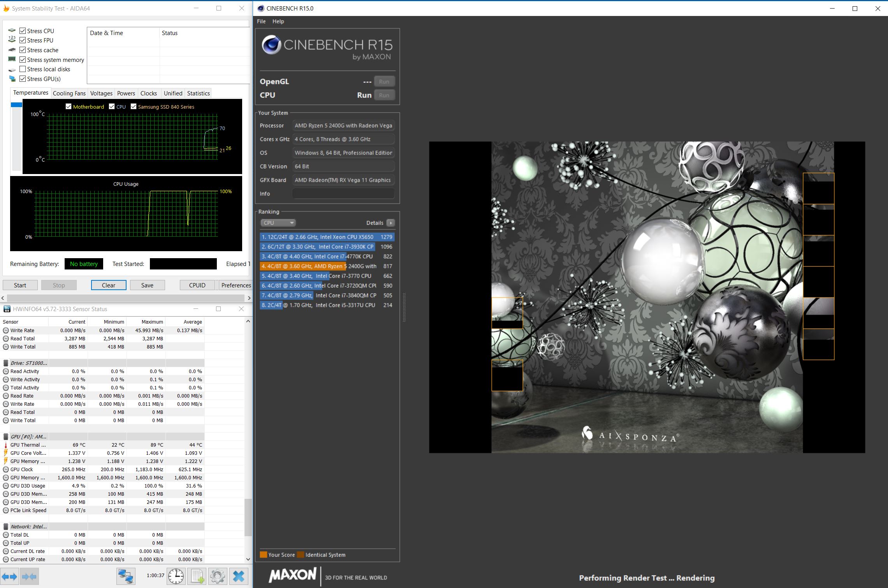The height and width of the screenshot is (588, 888).
Task: Click the Cinebench Info input field
Action: pos(343,194)
